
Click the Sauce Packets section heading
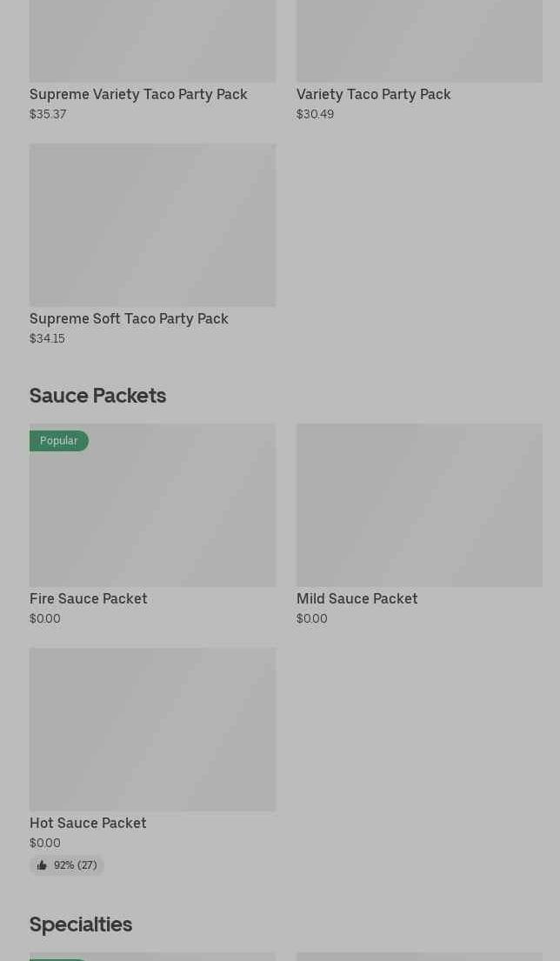[x=97, y=396]
